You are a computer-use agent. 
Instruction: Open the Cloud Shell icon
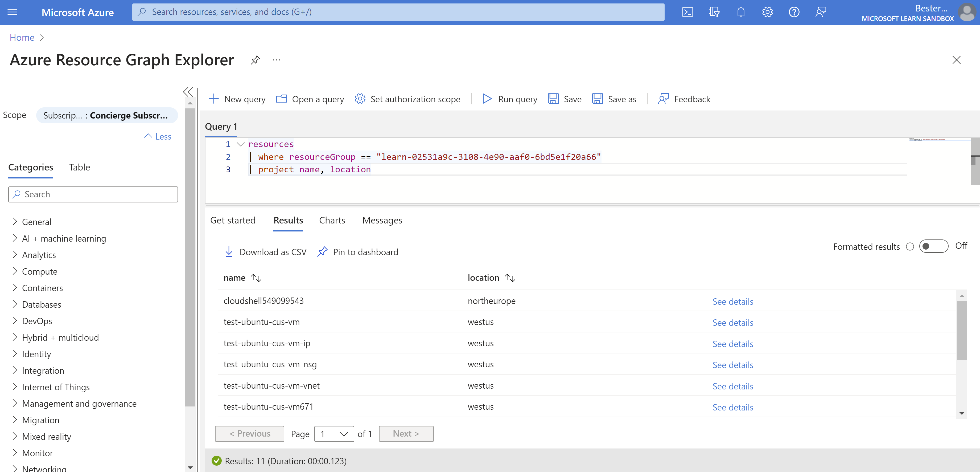coord(687,12)
